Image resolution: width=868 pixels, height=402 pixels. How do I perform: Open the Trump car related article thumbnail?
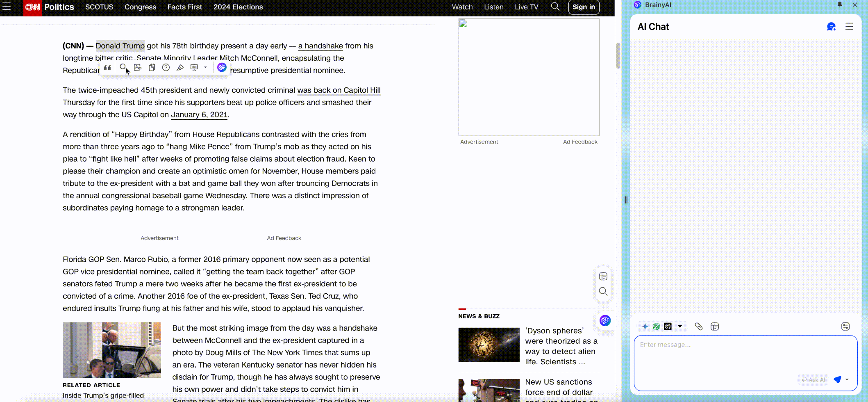112,350
